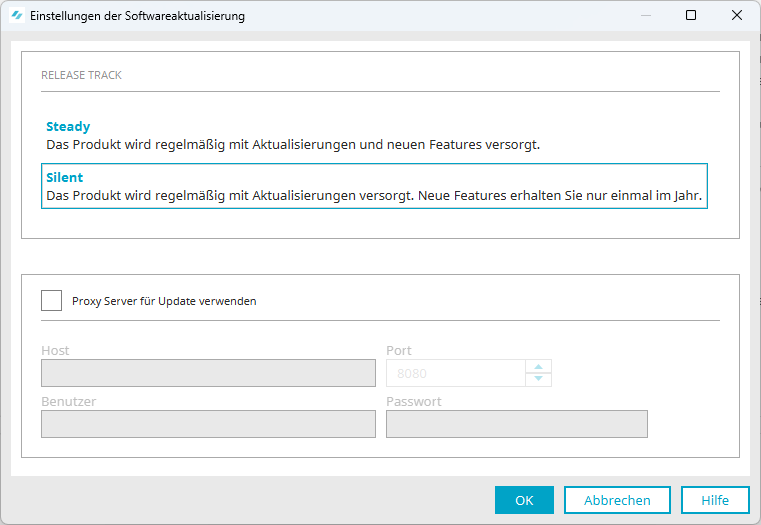Click the Silent description text
Viewport: 761px width, 525px height.
(x=374, y=196)
